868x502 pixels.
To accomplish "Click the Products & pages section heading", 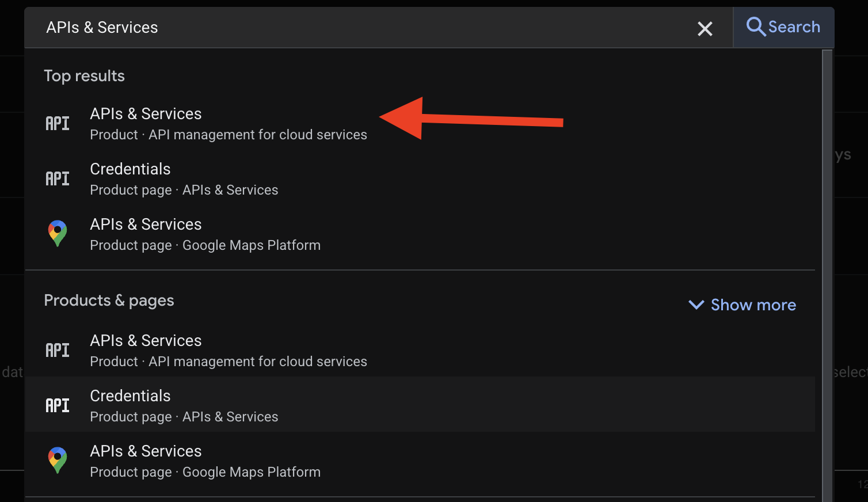I will click(109, 300).
